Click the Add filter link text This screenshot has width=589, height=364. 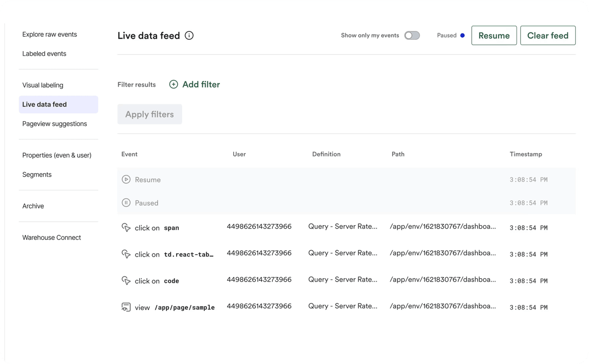pos(201,84)
